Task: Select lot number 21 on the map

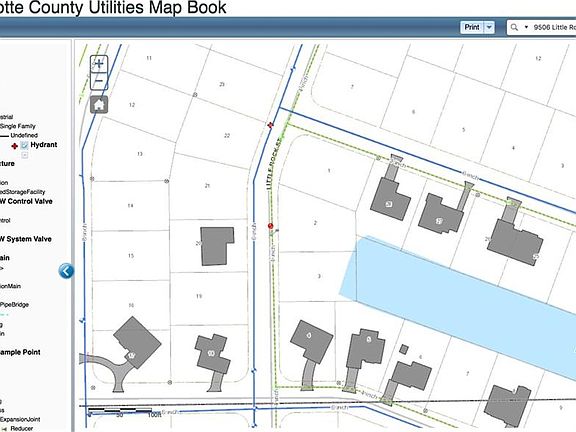Action: point(207,186)
